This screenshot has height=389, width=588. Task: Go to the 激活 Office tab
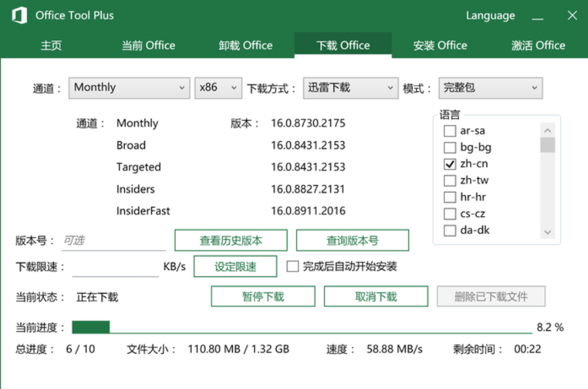538,46
